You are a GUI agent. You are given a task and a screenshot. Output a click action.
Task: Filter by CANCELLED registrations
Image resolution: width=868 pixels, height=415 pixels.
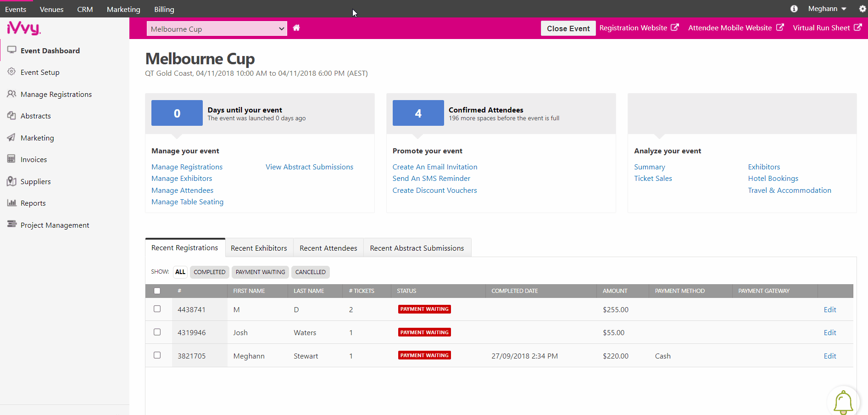(311, 272)
